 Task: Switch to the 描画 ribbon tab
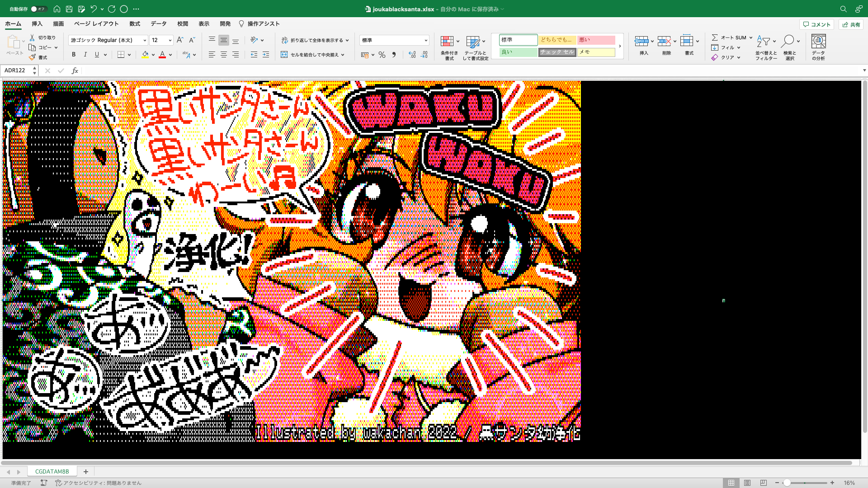click(x=58, y=24)
